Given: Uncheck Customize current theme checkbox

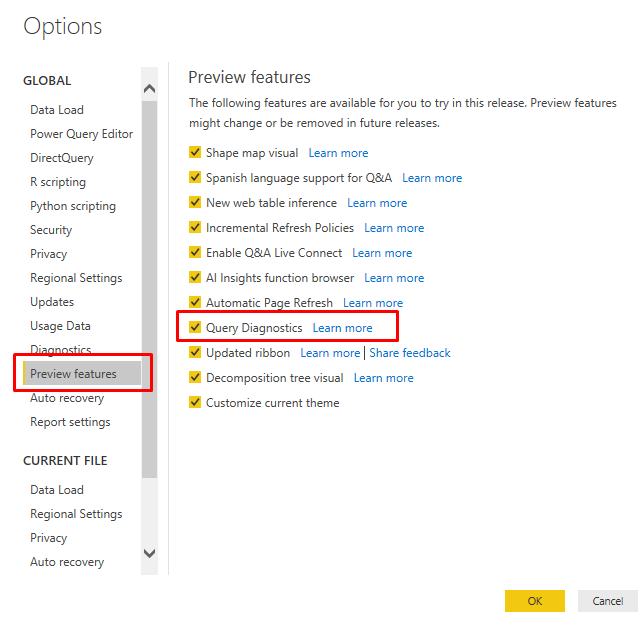Looking at the screenshot, I should (195, 402).
